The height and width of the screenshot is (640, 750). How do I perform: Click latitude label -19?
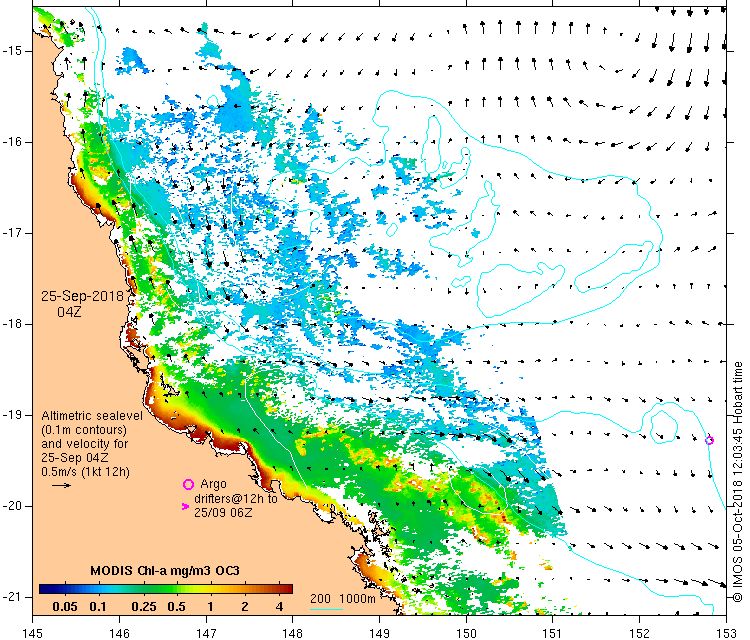coord(11,415)
